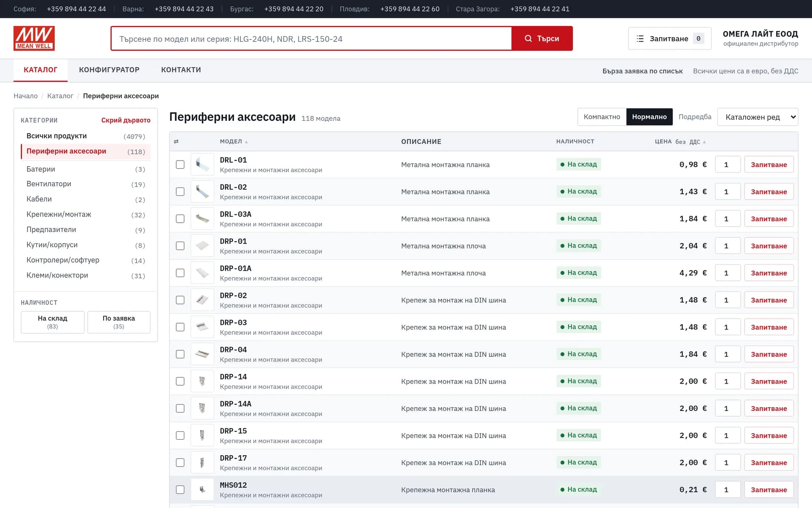Select the Контролери/софтуер category
Viewport: 812px width, 508px height.
tap(86, 260)
